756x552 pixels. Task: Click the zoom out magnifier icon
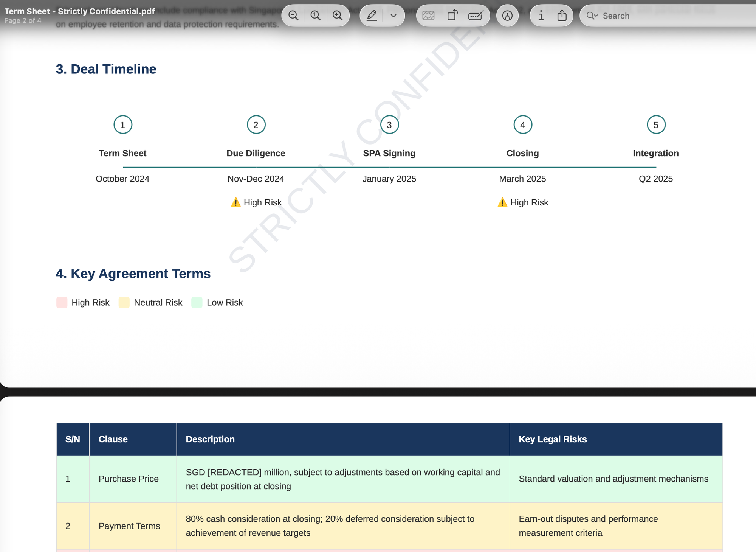click(x=293, y=16)
